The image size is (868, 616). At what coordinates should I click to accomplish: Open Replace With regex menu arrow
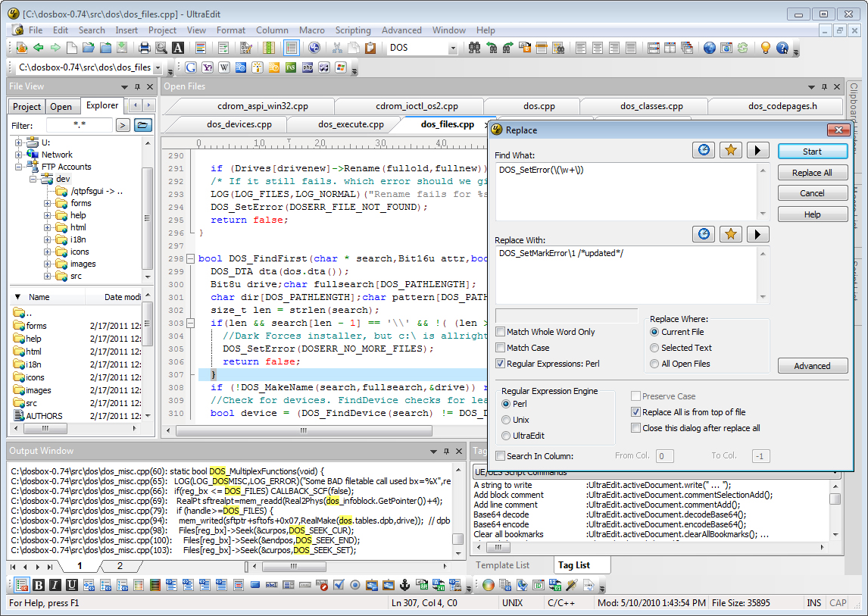(758, 234)
